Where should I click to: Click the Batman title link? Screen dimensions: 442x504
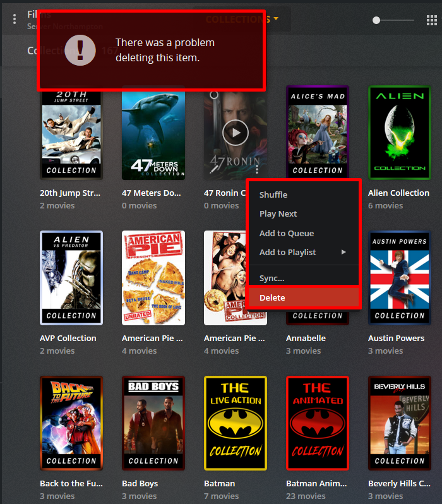220,483
